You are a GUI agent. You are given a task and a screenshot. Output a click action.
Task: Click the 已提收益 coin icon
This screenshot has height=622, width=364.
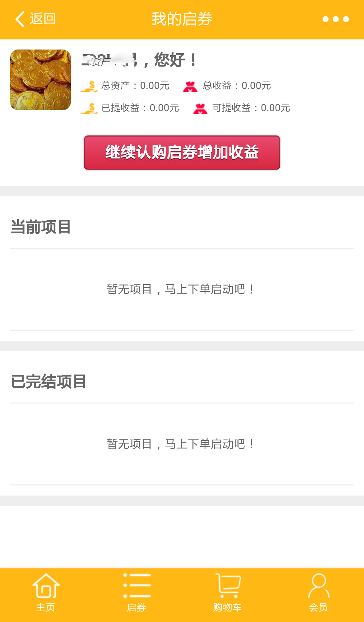tap(89, 108)
